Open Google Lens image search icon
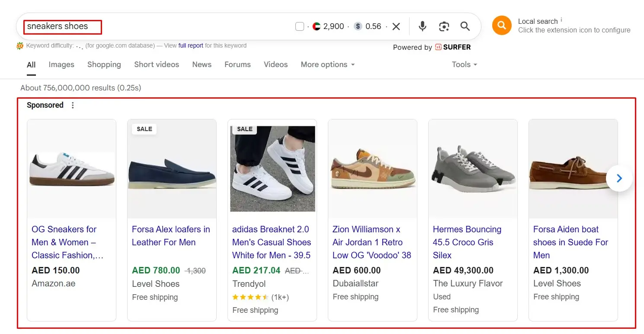 point(444,26)
